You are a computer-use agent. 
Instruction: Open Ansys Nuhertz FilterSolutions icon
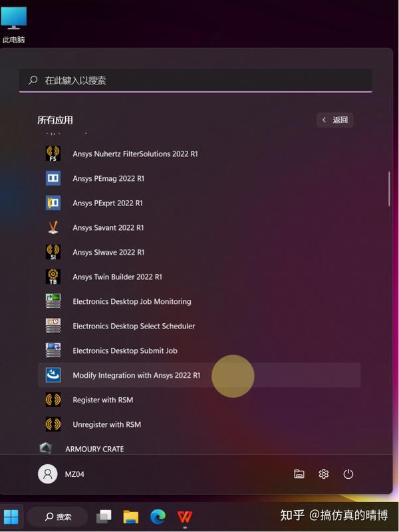[x=53, y=154]
